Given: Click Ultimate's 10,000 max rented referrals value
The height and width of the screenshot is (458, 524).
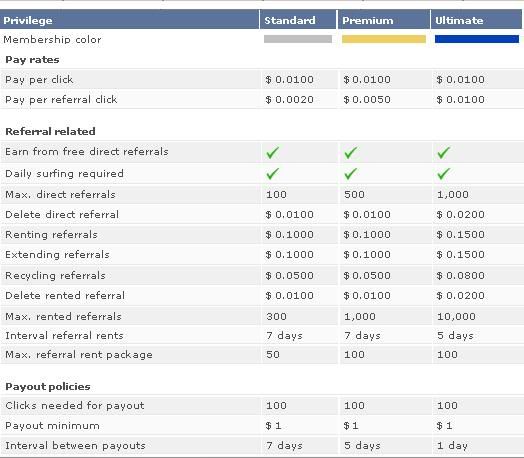Looking at the screenshot, I should click(x=456, y=316).
